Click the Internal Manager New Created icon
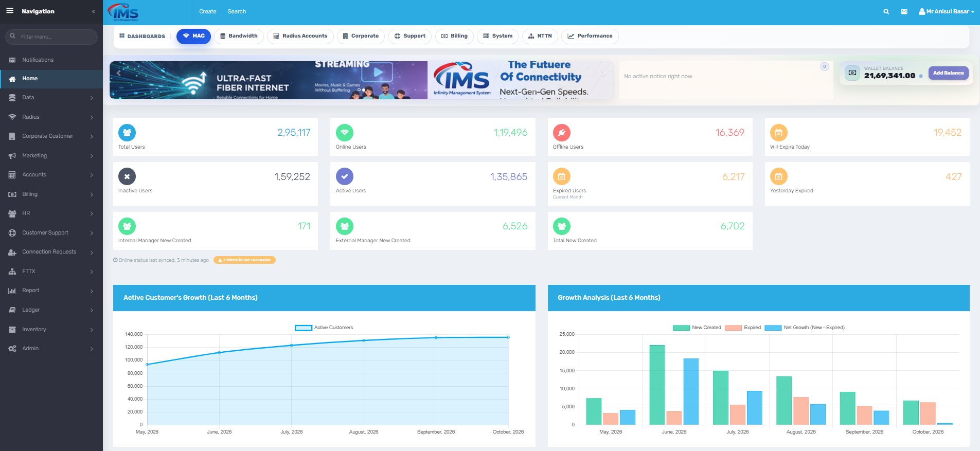The image size is (980, 451). (127, 226)
